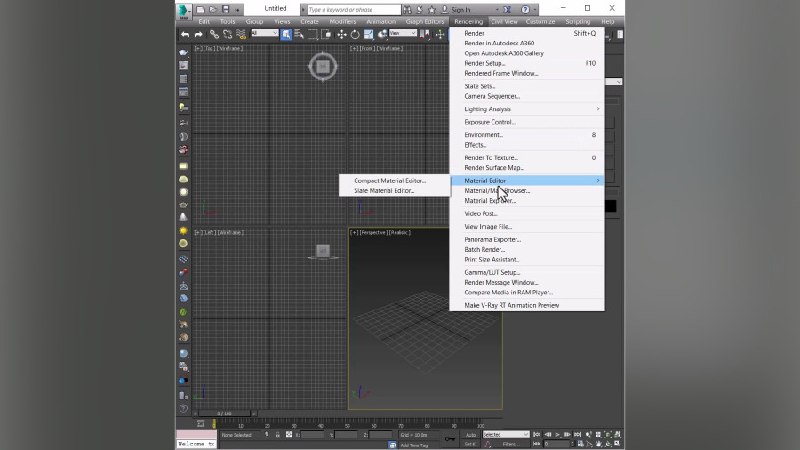Open the Modifiers menu
800x450 pixels.
(x=343, y=21)
